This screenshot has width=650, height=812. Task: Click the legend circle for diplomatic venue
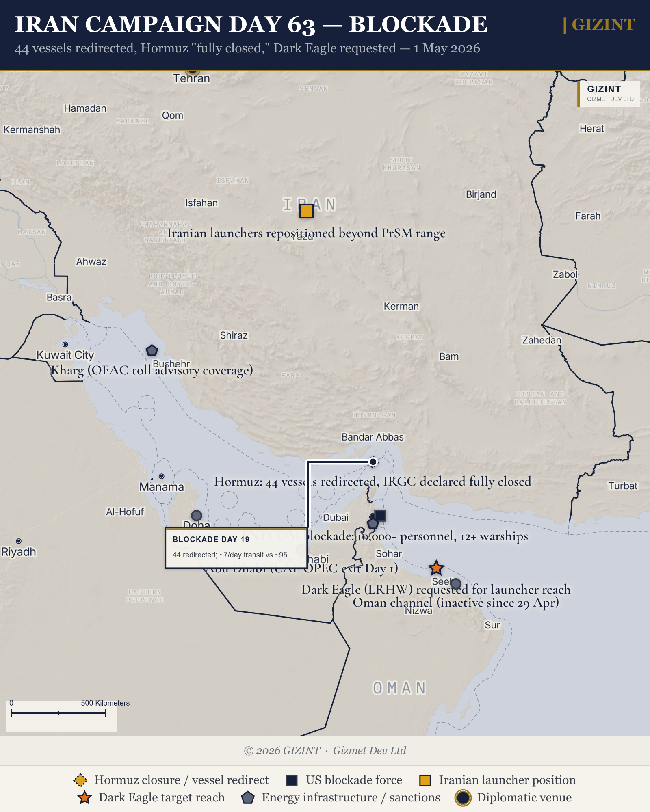pos(463,797)
